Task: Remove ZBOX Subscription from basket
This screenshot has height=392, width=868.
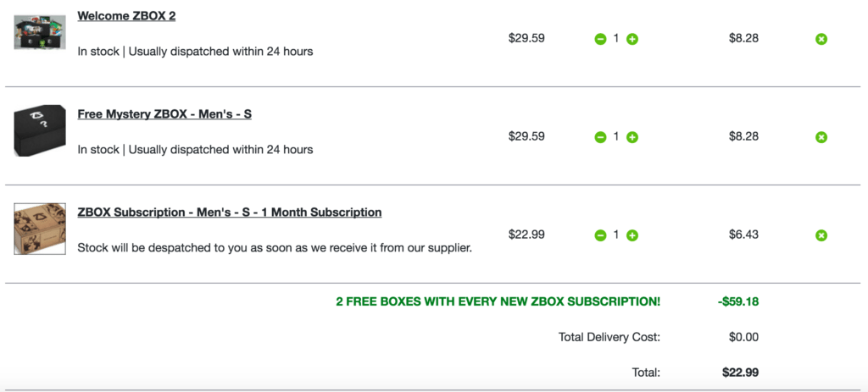Action: tap(821, 235)
